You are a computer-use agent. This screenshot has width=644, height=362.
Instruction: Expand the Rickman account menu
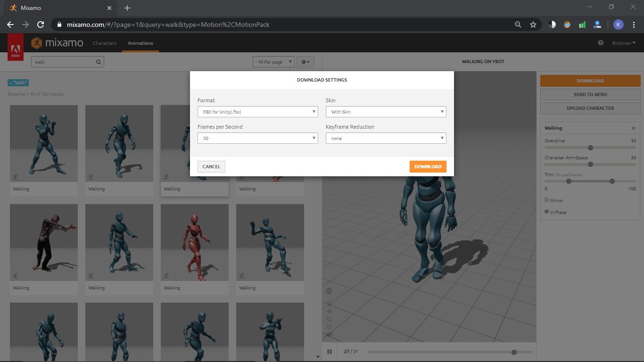point(624,43)
